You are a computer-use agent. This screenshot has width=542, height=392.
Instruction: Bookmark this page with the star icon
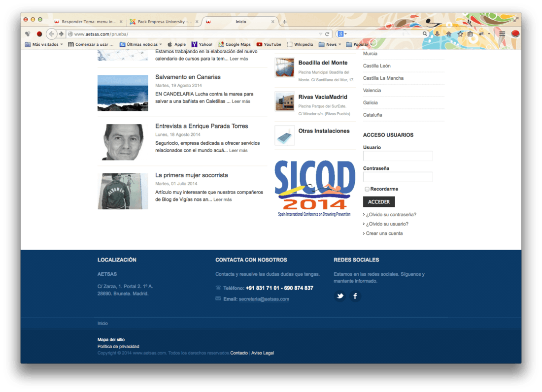(x=460, y=34)
